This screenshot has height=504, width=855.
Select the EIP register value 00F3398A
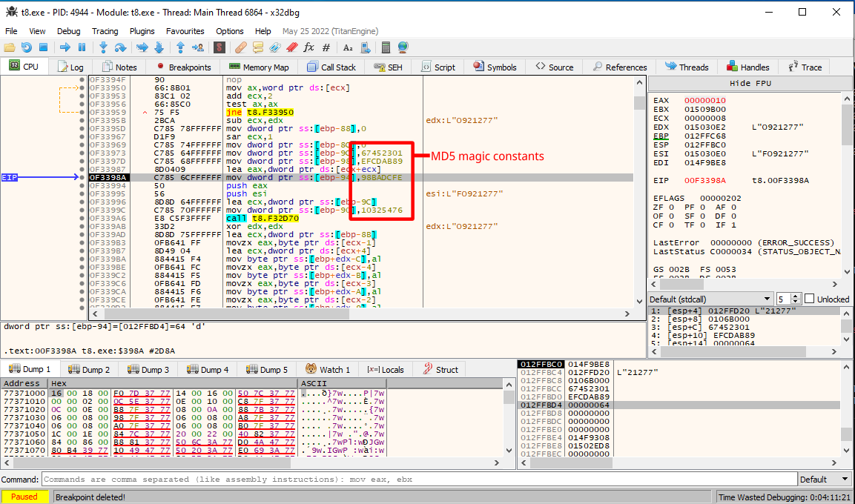point(705,180)
